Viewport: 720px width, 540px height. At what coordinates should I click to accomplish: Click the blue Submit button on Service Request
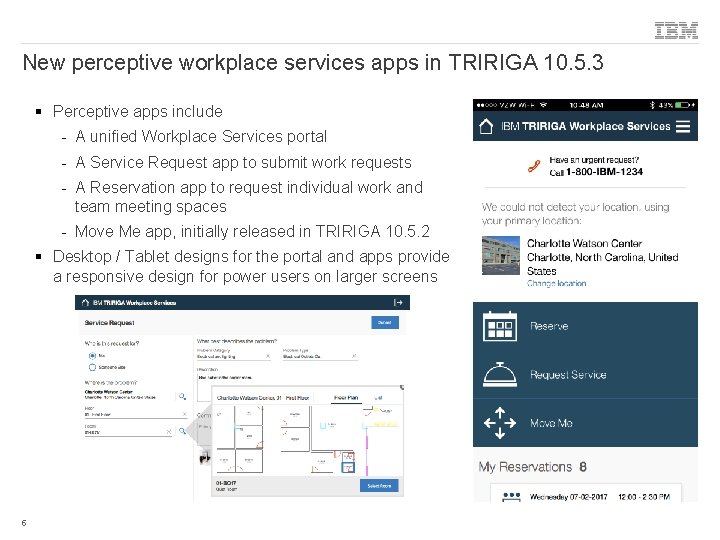[385, 323]
